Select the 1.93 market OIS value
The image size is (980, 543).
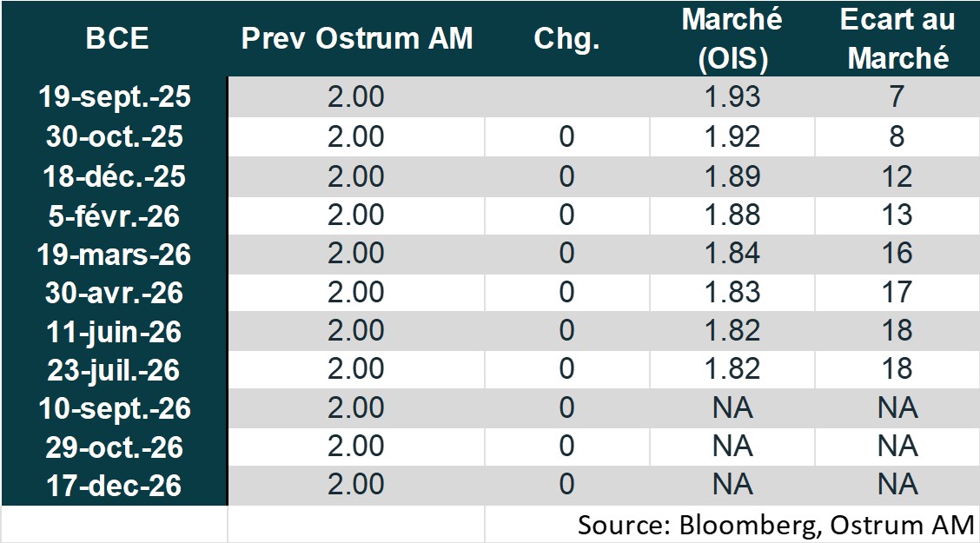(732, 97)
